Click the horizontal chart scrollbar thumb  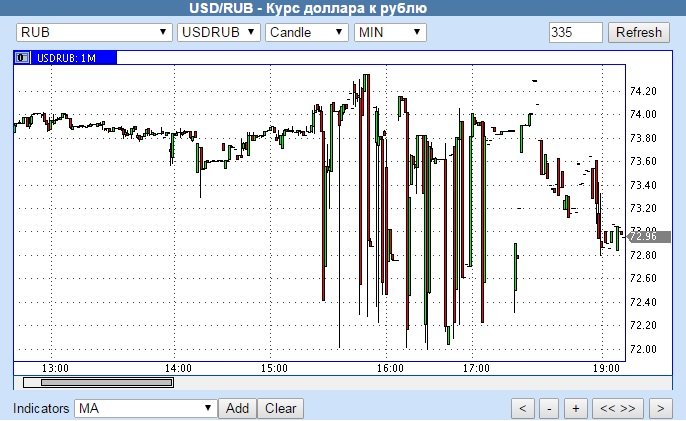[107, 382]
